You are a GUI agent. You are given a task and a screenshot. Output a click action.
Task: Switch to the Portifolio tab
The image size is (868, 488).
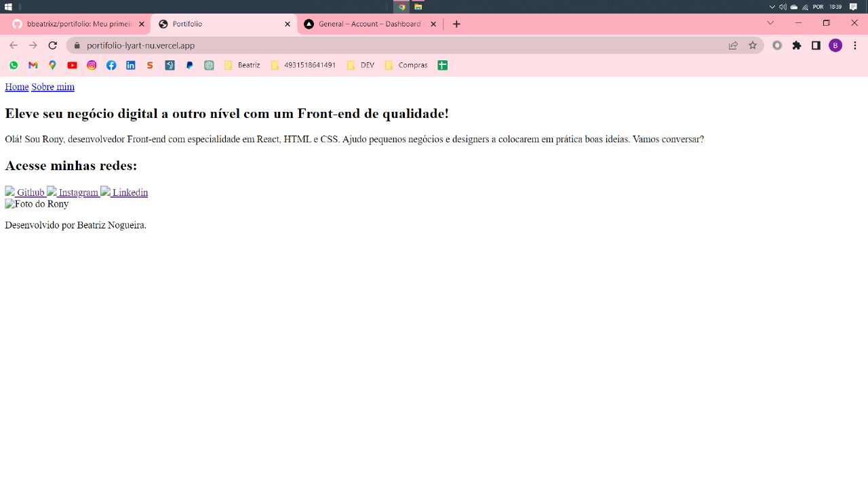(223, 24)
